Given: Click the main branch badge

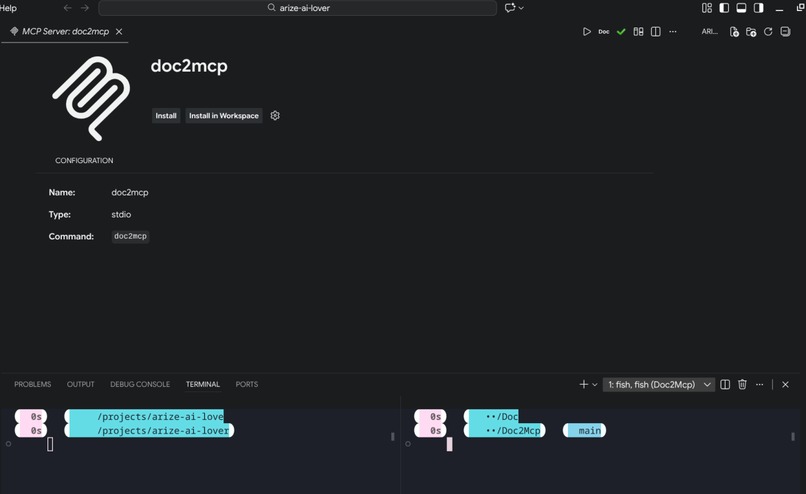Looking at the screenshot, I should click(x=584, y=431).
